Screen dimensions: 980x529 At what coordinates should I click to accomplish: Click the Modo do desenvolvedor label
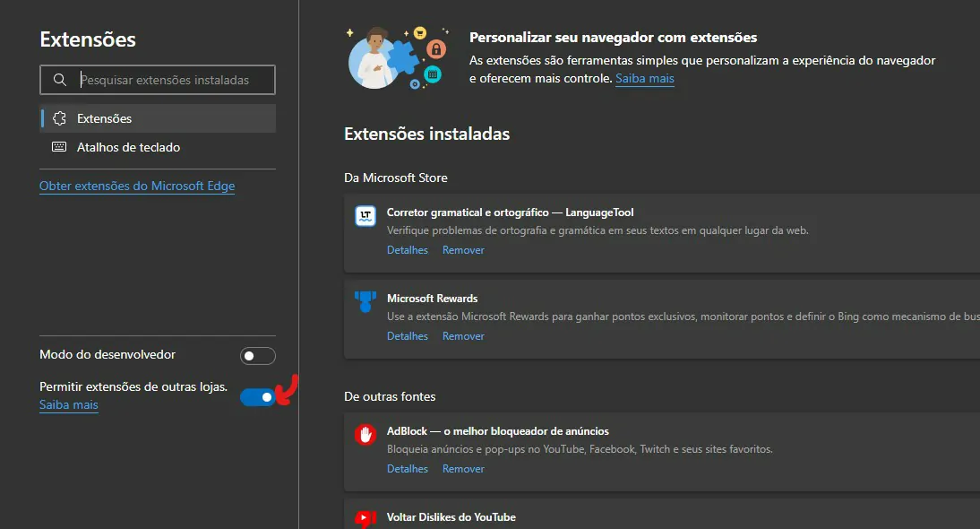(x=107, y=354)
